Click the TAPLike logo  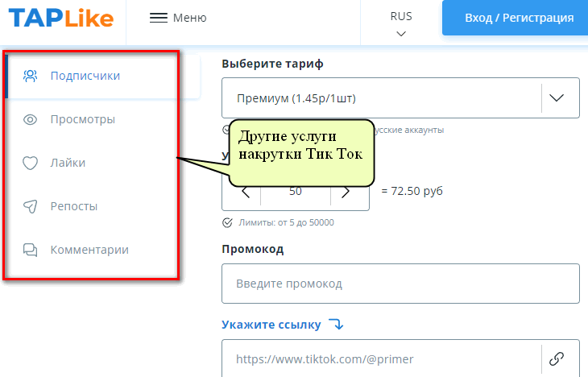(60, 18)
